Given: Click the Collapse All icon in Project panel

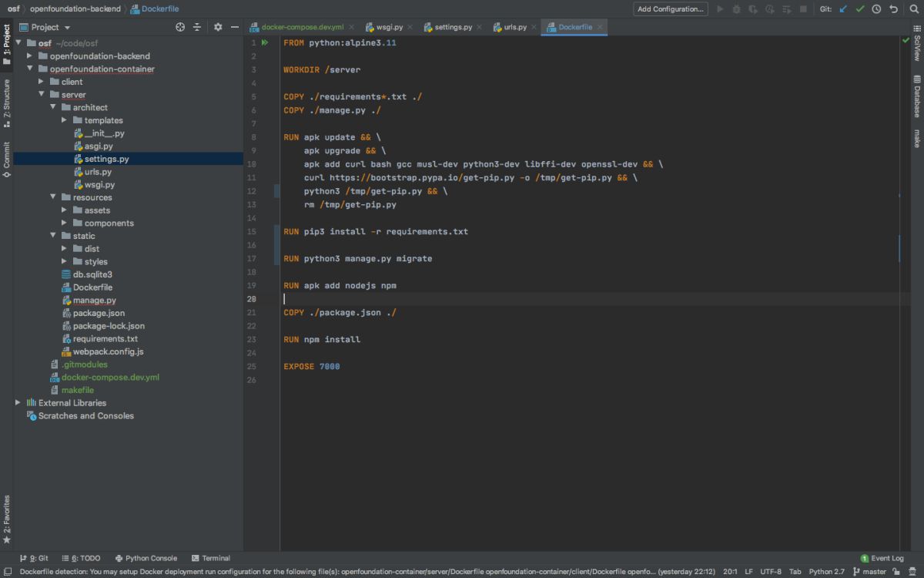Looking at the screenshot, I should coord(197,27).
